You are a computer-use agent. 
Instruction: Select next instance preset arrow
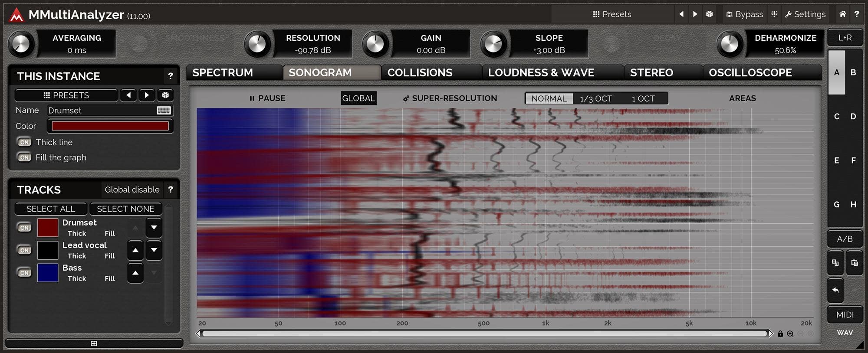pos(147,95)
